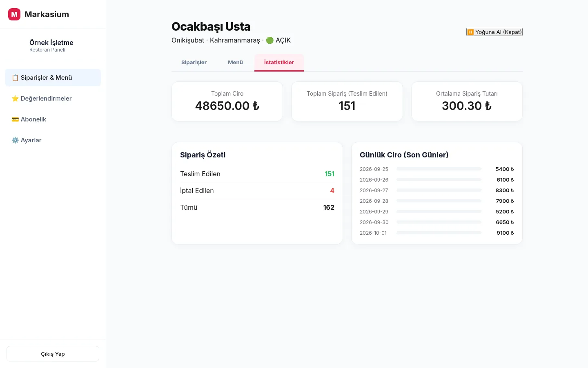Click the Ocakbaşı Usta restaurant heading
This screenshot has width=588, height=368.
211,27
